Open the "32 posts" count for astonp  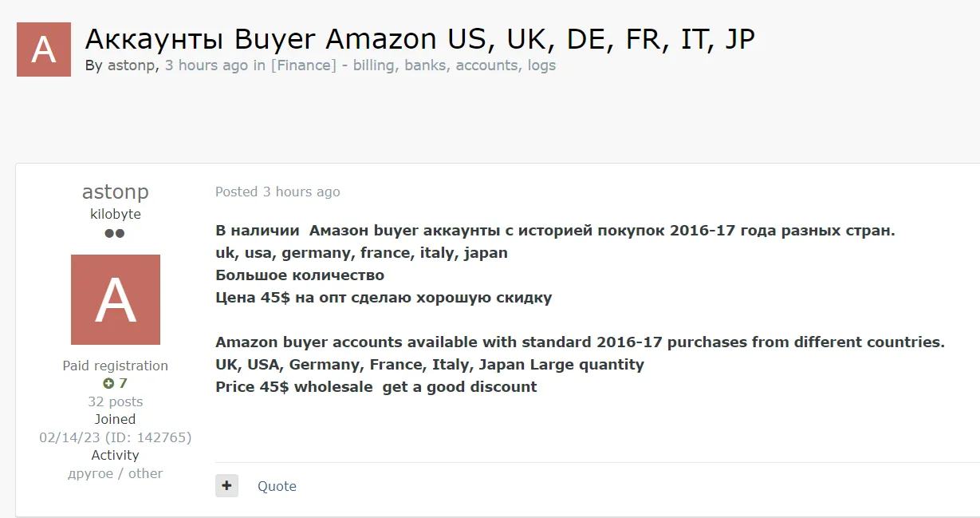coord(116,401)
